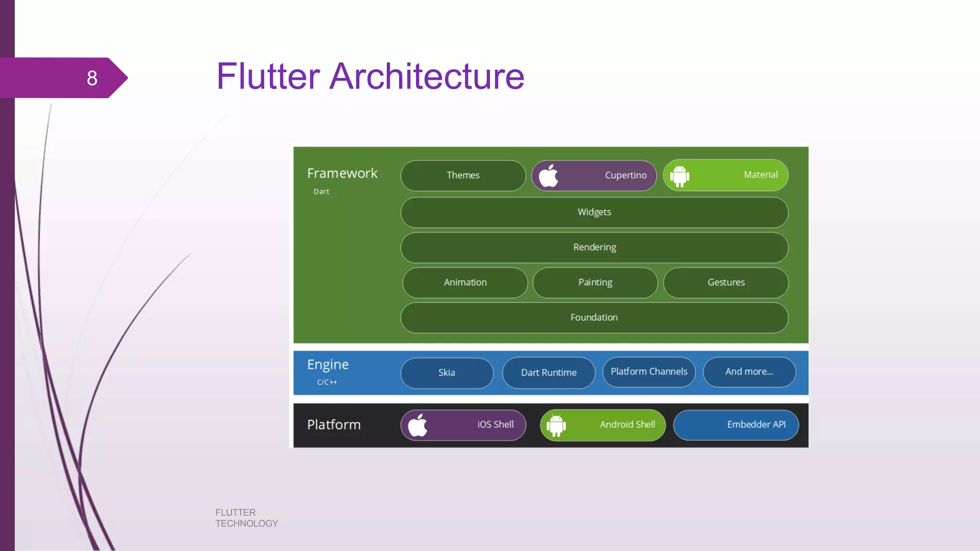Select the Animation block
The height and width of the screenshot is (551, 980).
tap(465, 283)
